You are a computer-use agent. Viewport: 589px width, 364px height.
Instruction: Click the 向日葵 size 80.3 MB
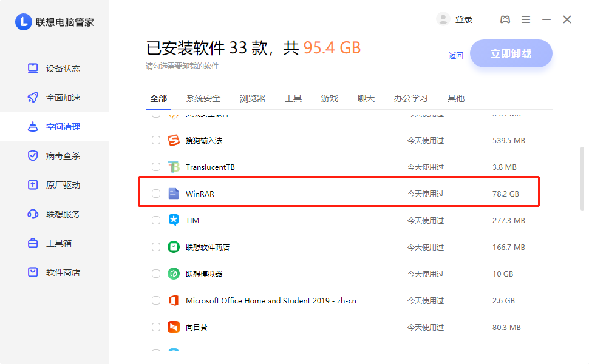[x=506, y=327]
